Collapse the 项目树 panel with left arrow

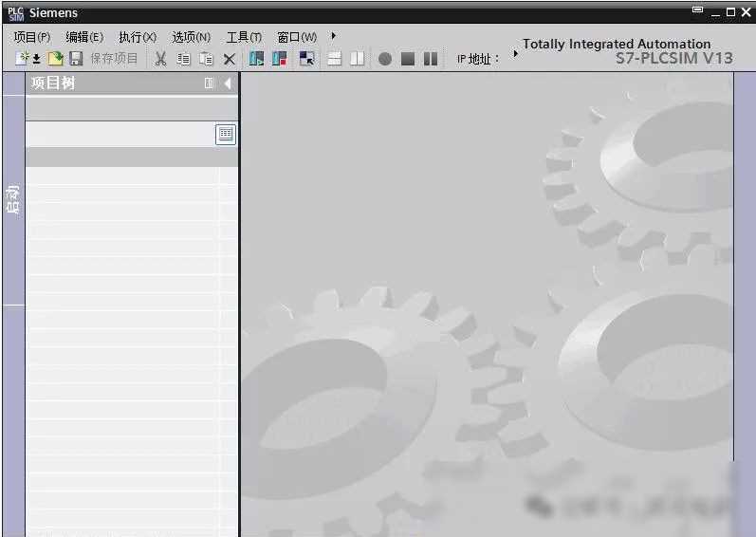tap(228, 83)
